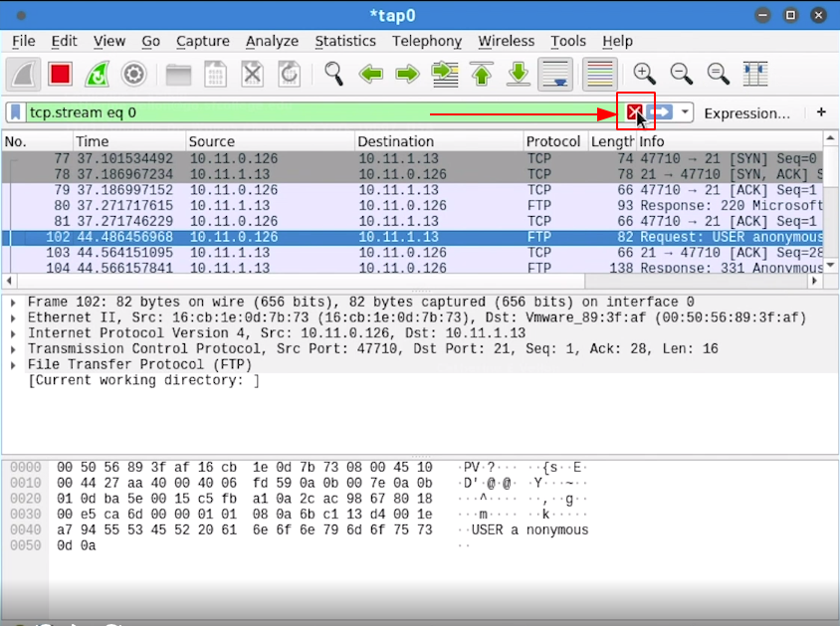840x626 pixels.
Task: Jump to the first packet icon
Action: click(x=482, y=74)
